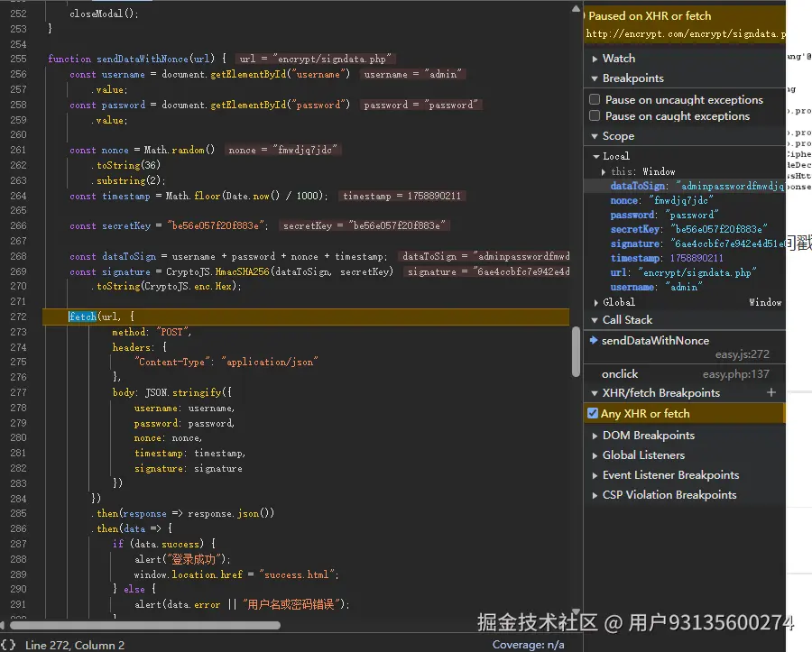Expand the DOM Breakpoints section
Screen dimensions: 812x652
click(595, 436)
